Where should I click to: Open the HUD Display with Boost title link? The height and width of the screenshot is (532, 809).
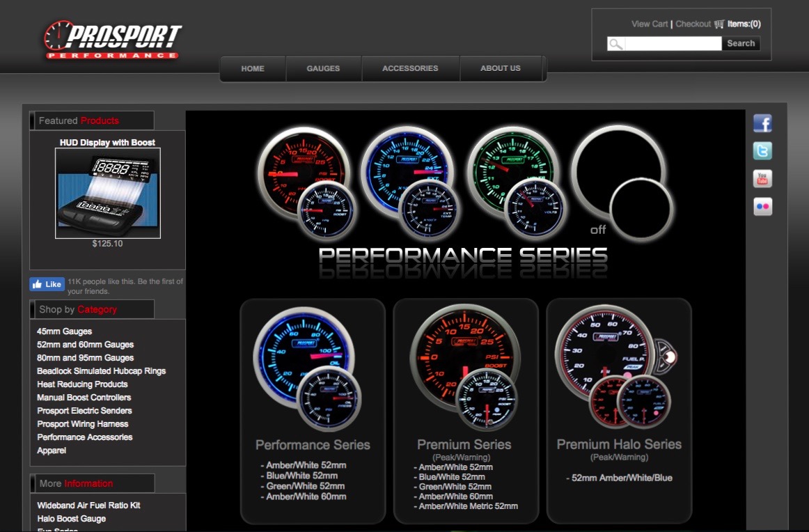(x=107, y=143)
